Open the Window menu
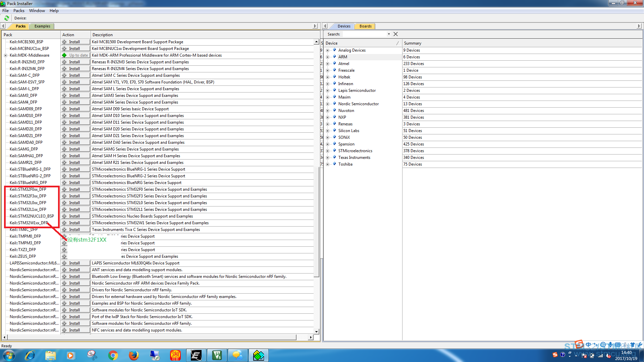Screen dimensions: 644x362 (37, 11)
